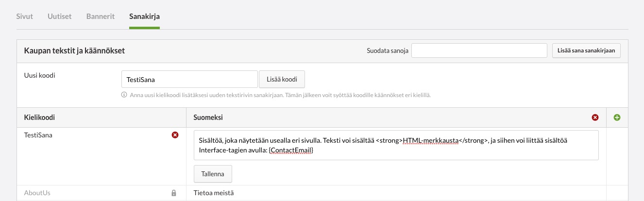This screenshot has height=201, width=644.
Task: Focus the Suodata sanoja filter field
Action: (x=479, y=50)
